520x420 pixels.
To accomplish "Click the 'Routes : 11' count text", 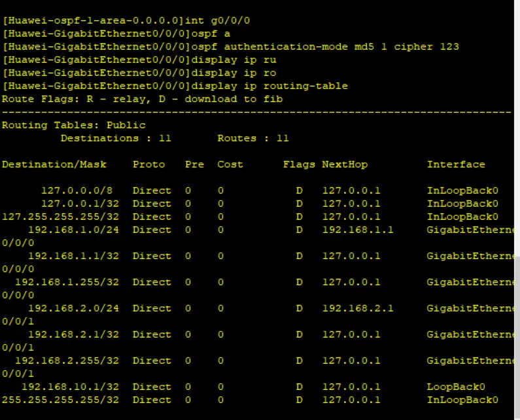I will 253,138.
